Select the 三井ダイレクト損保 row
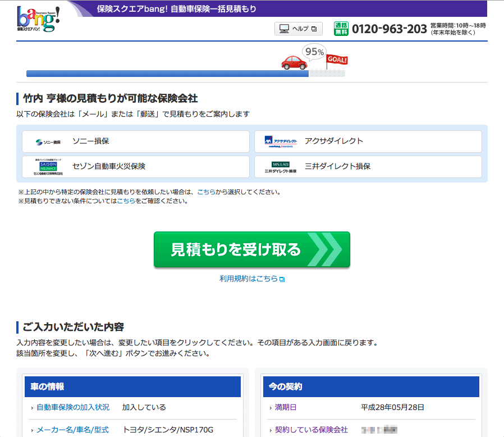The height and width of the screenshot is (437, 504). point(368,167)
